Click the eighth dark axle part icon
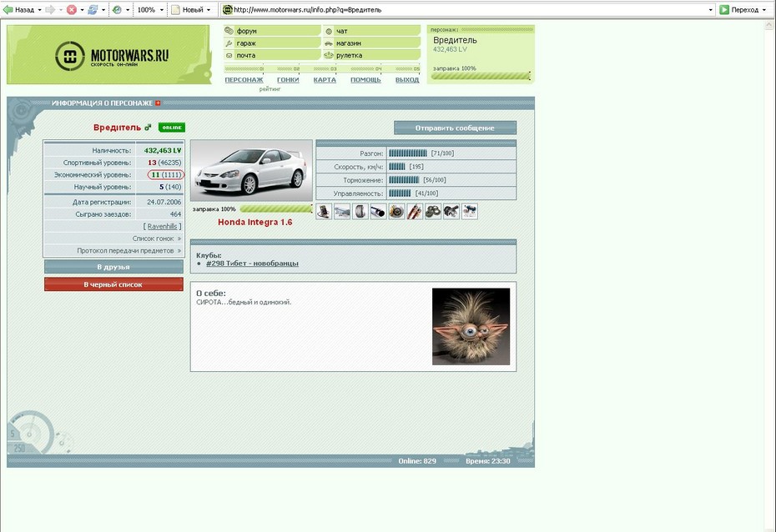The image size is (776, 532). 451,212
